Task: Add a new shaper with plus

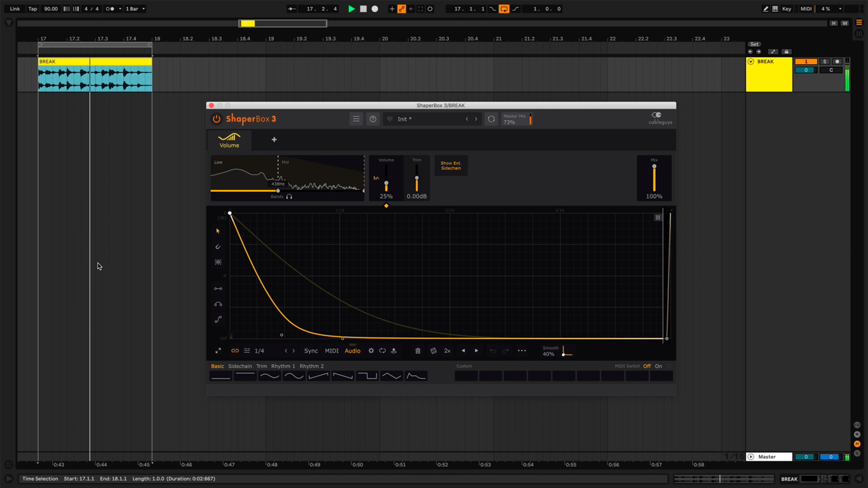Action: click(274, 140)
